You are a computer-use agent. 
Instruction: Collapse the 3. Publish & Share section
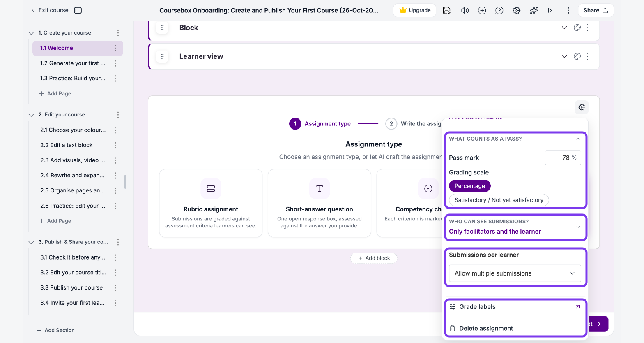(x=31, y=242)
